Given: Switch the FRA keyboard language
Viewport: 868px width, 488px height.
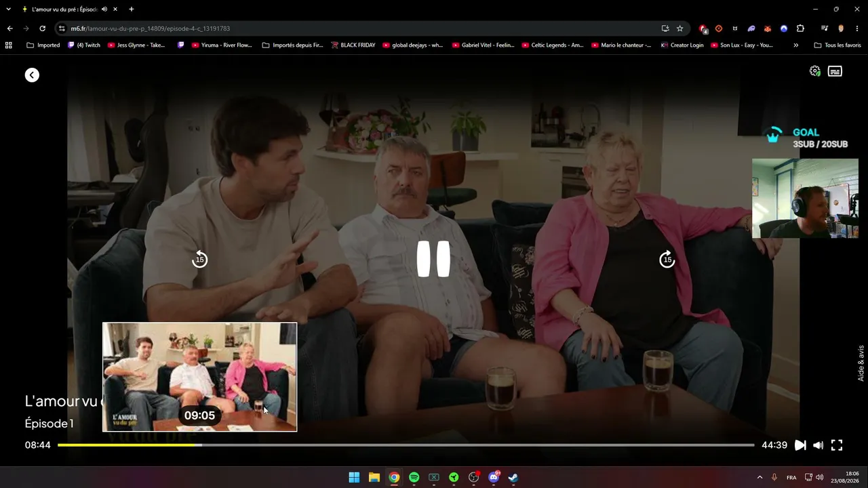Looking at the screenshot, I should click(x=791, y=477).
